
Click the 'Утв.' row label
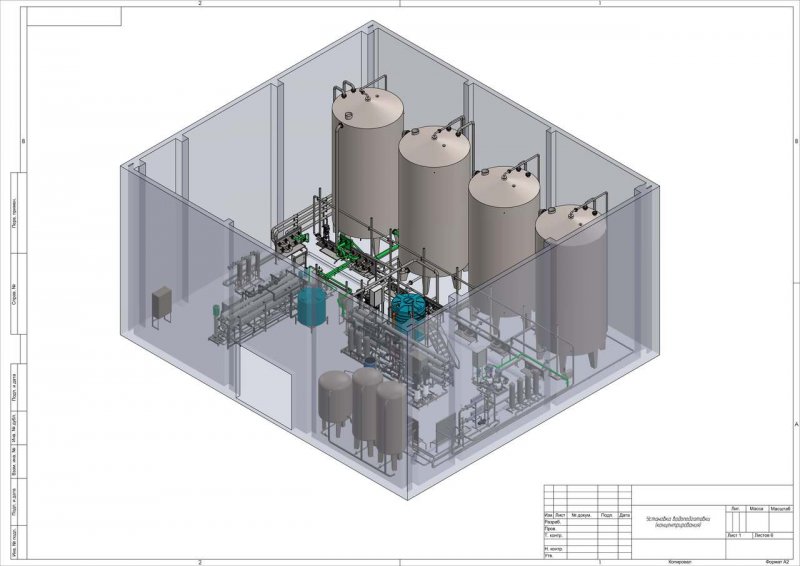[x=549, y=555]
